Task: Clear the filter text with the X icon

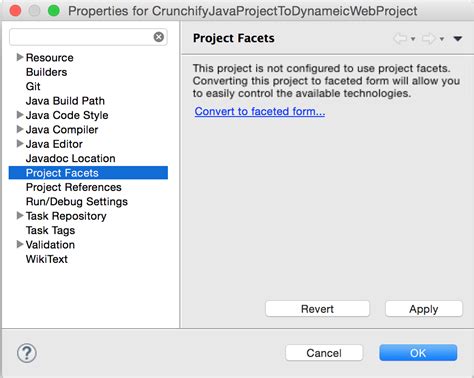Action: tap(159, 37)
